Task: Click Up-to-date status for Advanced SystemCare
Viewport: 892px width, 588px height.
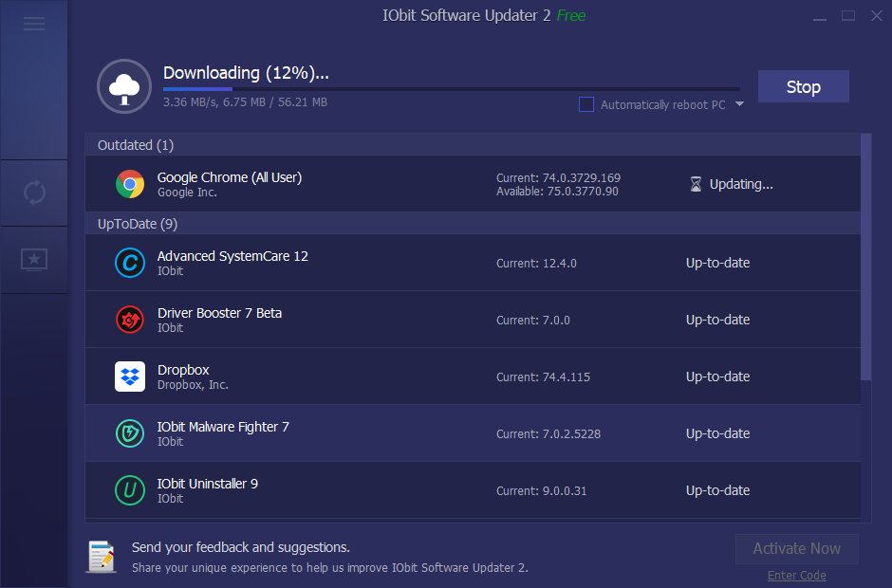Action: point(718,263)
